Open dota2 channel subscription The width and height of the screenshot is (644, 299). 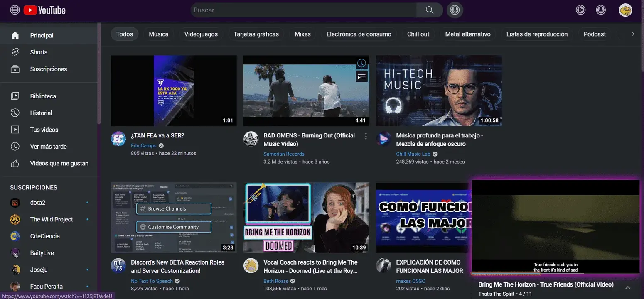click(x=49, y=203)
